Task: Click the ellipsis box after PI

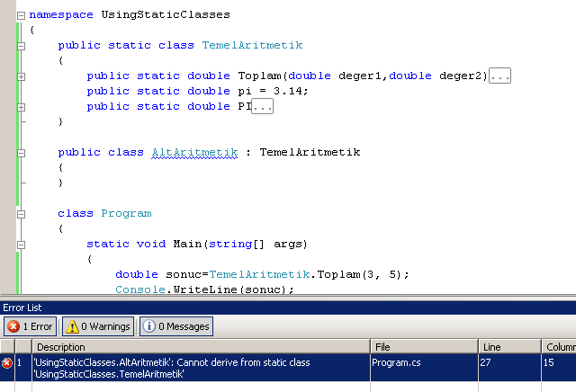Action: pos(262,107)
